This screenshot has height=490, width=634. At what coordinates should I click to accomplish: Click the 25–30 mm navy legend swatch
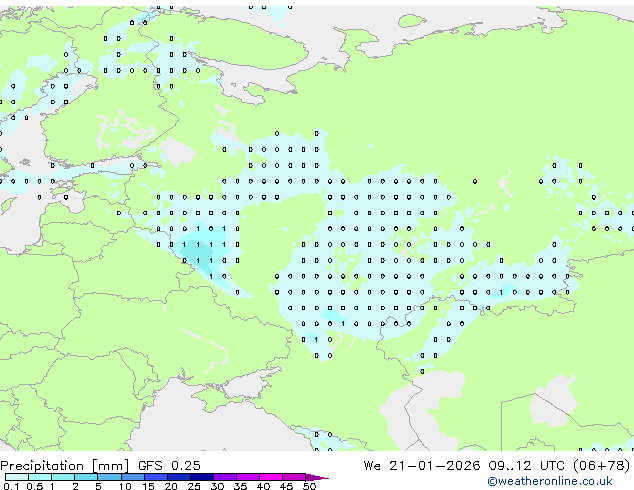(202, 477)
